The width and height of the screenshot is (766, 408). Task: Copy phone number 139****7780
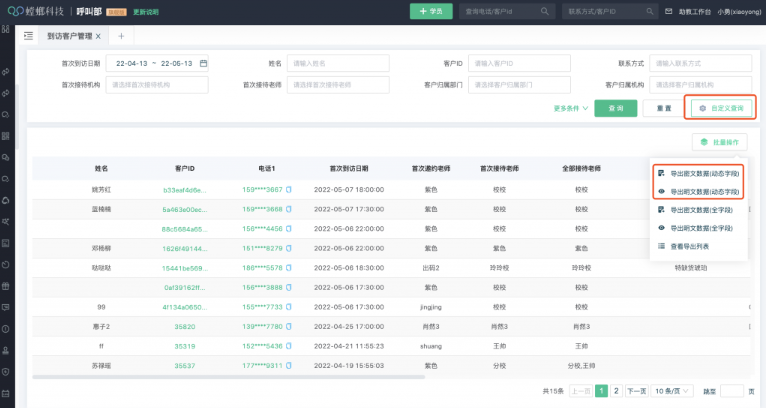click(x=289, y=326)
